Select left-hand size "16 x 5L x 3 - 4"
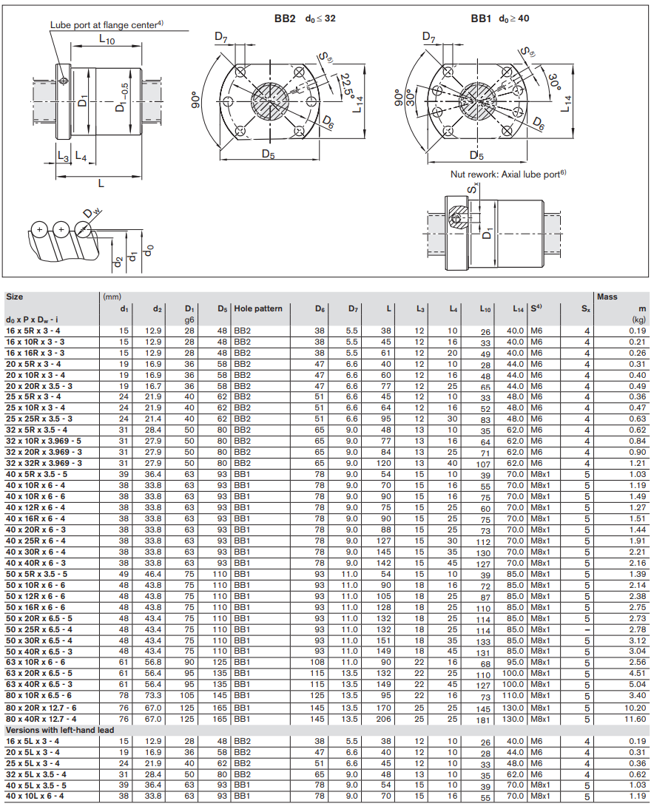This screenshot has height=812, width=654. [33, 741]
